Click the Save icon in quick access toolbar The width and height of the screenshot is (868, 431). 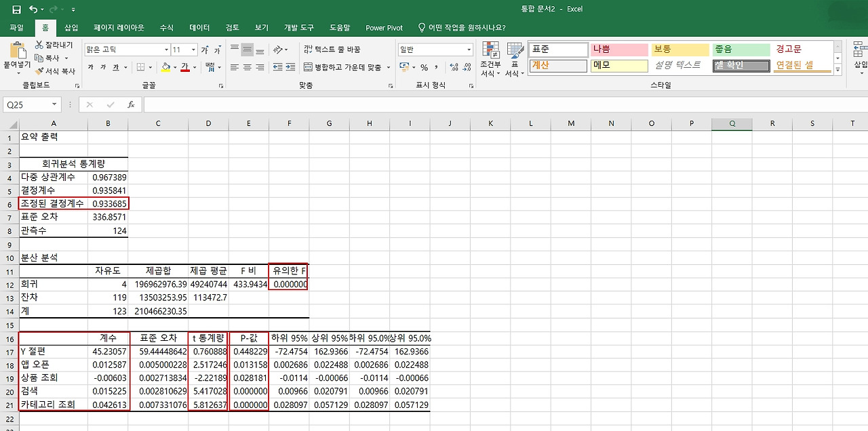pyautogui.click(x=16, y=9)
